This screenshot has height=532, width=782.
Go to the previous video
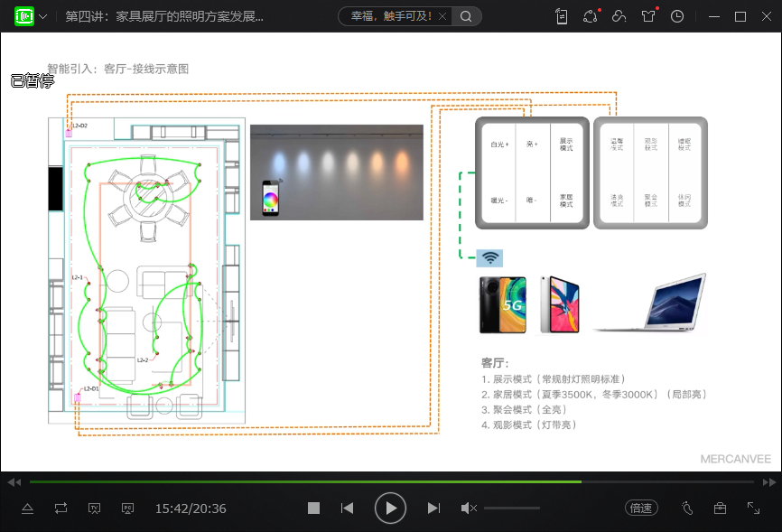tap(347, 509)
